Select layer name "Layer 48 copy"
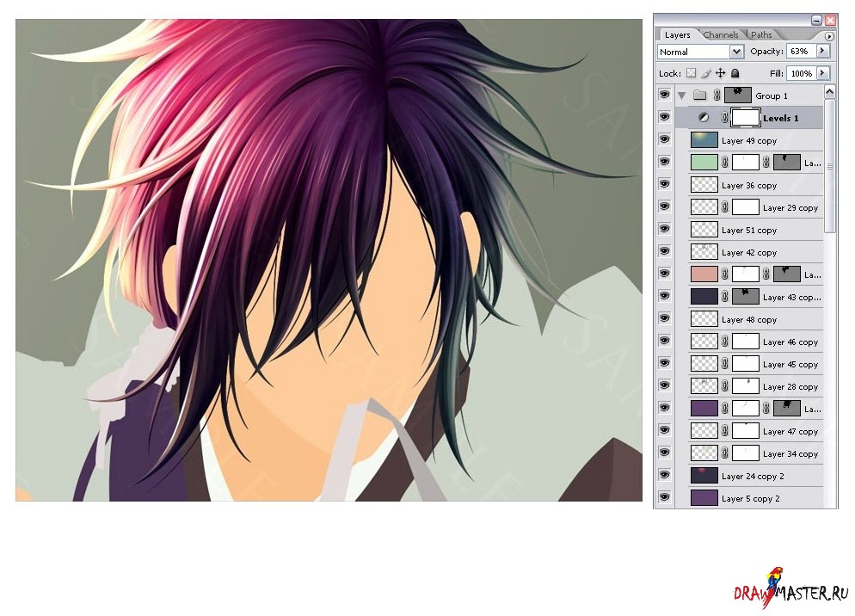Viewport: 855px width, 616px height. (x=749, y=320)
